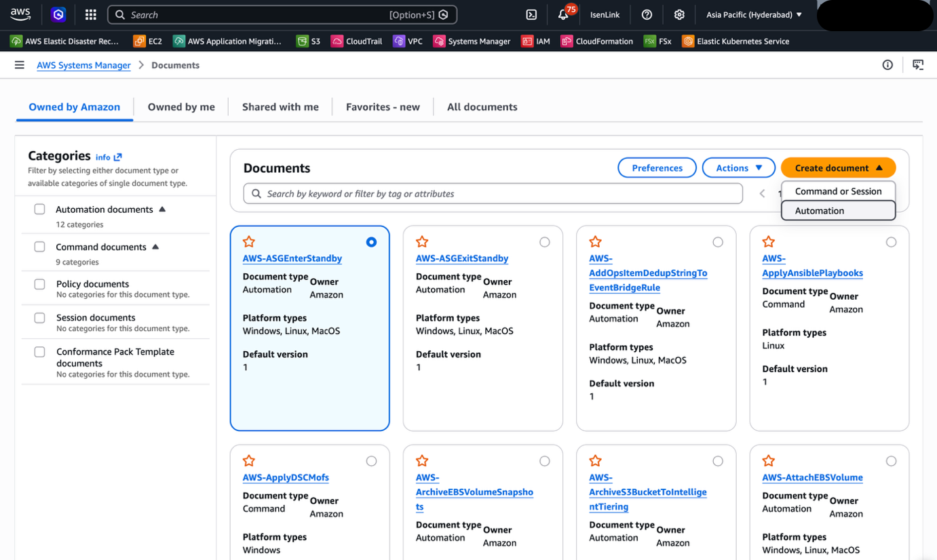Star the AWS-ArchiveS3BucketToIntelligentTiering document

click(595, 461)
